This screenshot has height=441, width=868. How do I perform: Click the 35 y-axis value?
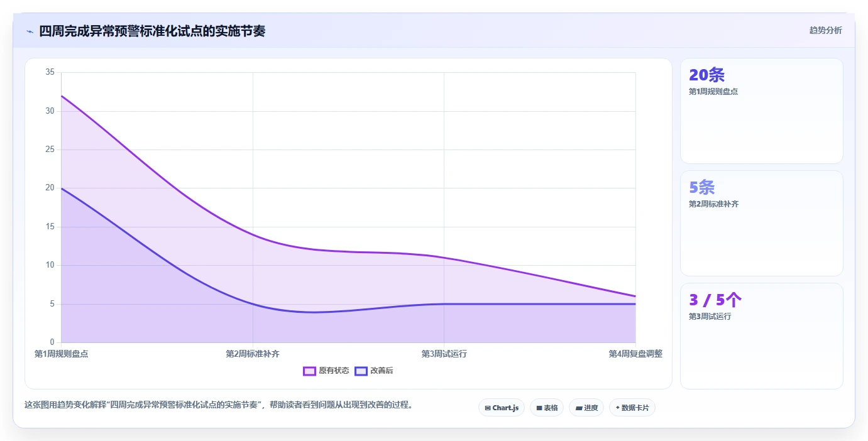[50, 72]
